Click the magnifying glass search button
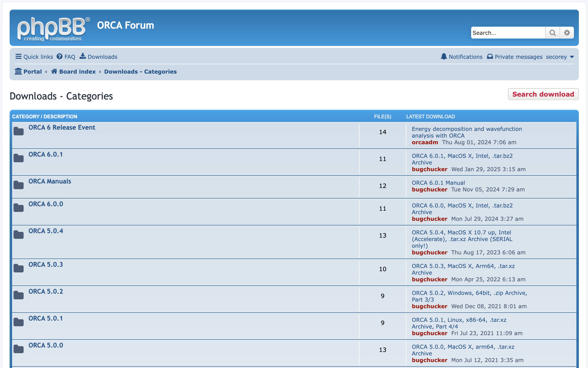 coord(552,33)
